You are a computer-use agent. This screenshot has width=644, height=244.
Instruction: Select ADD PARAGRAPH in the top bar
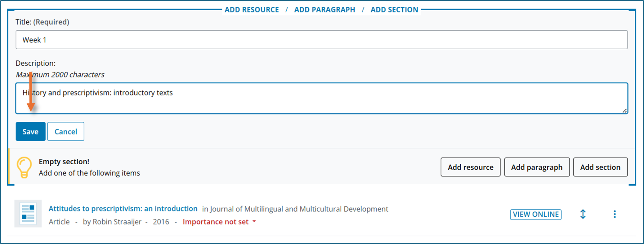pyautogui.click(x=324, y=10)
